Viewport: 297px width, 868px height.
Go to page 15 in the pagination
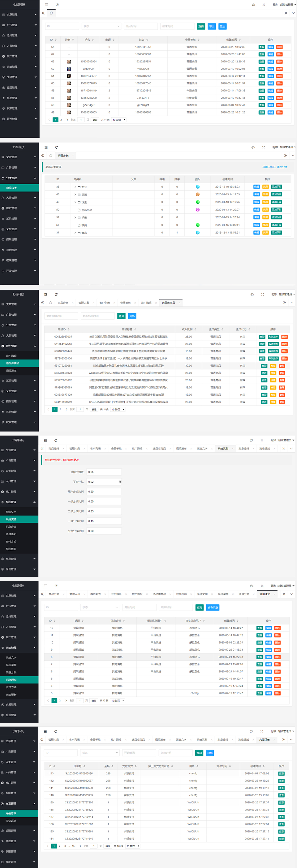tap(73, 846)
